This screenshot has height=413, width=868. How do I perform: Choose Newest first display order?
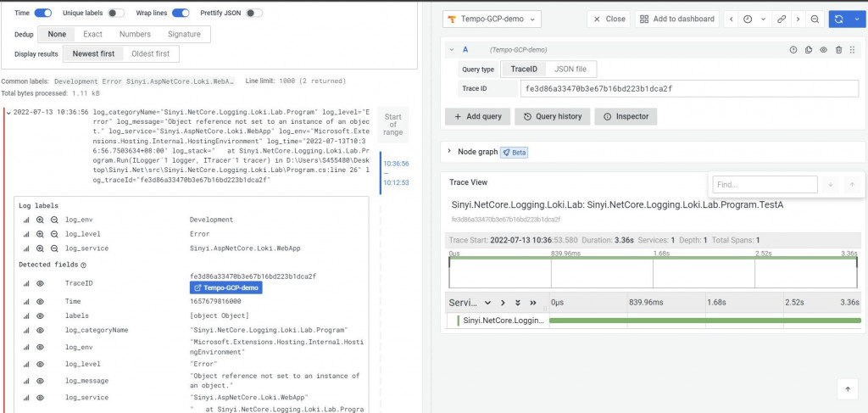[x=93, y=53]
